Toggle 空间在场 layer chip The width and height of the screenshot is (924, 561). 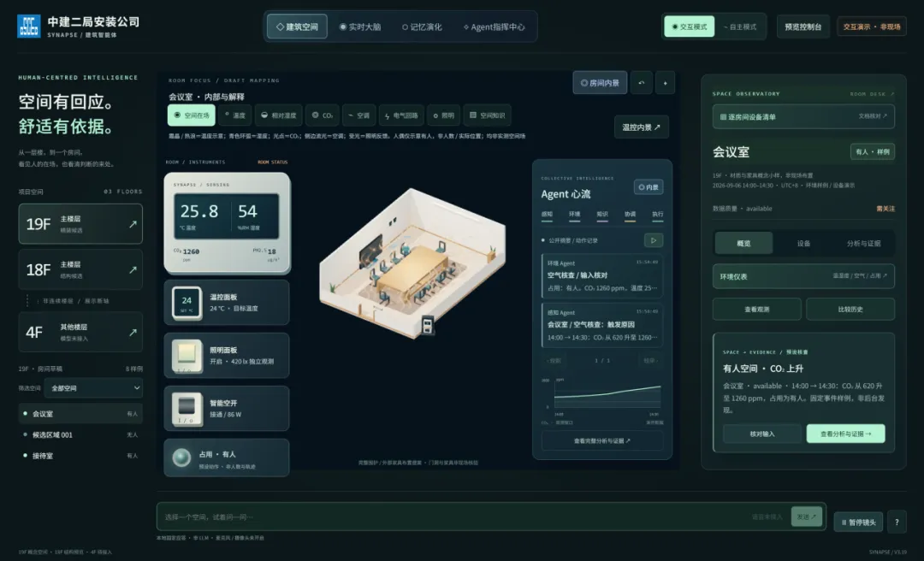click(x=192, y=115)
